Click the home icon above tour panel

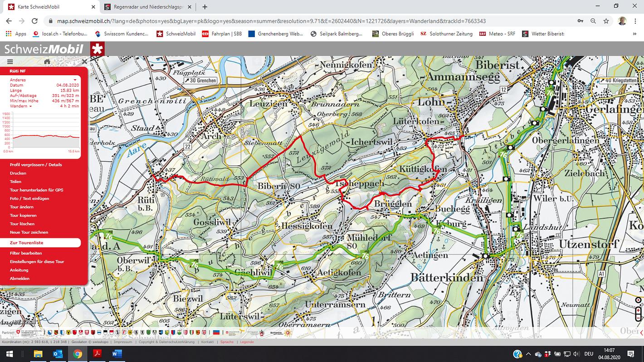pos(47,62)
